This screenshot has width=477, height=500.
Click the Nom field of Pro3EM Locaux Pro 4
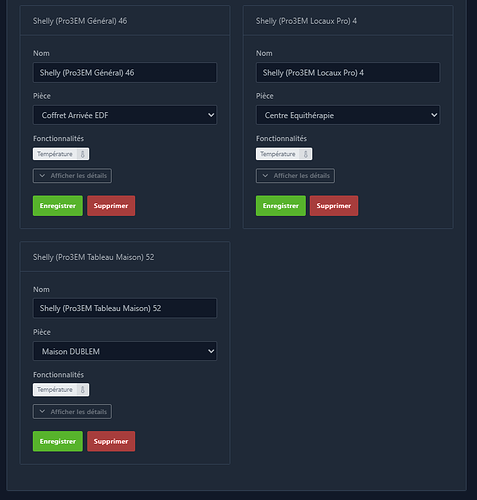tap(348, 73)
